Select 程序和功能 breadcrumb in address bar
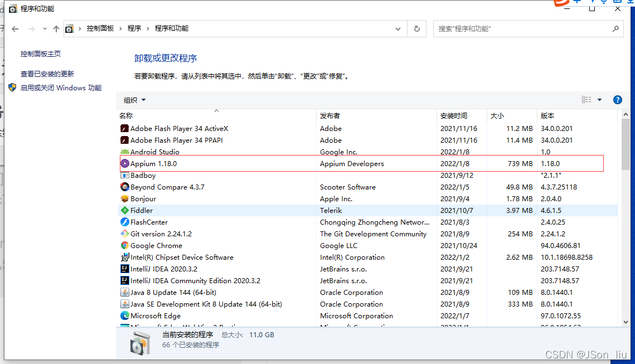Viewport: 635px width, 364px height. (171, 28)
